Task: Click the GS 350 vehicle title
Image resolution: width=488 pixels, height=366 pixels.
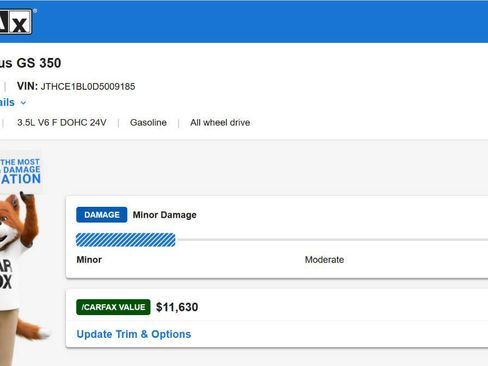Action: point(30,63)
